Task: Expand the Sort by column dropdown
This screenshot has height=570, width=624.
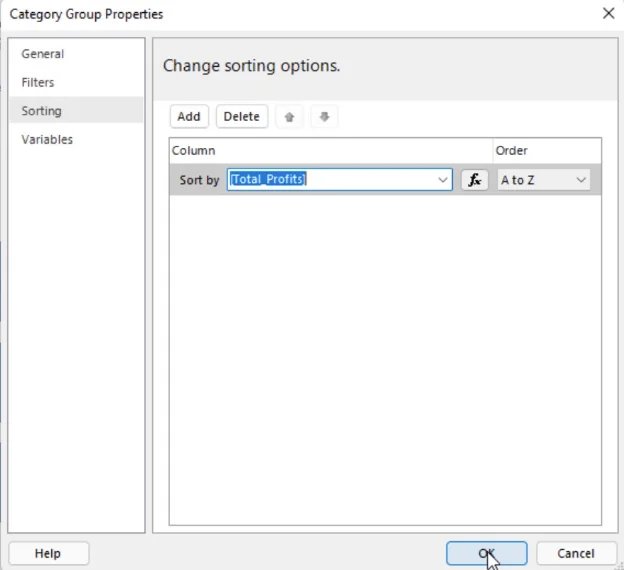Action: pyautogui.click(x=443, y=180)
